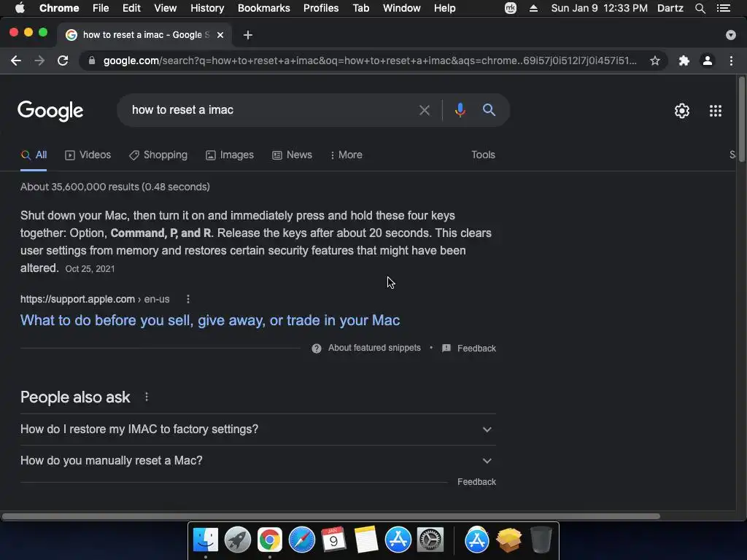Open Finder from the Dock
Viewport: 747px width, 560px height.
click(x=206, y=540)
